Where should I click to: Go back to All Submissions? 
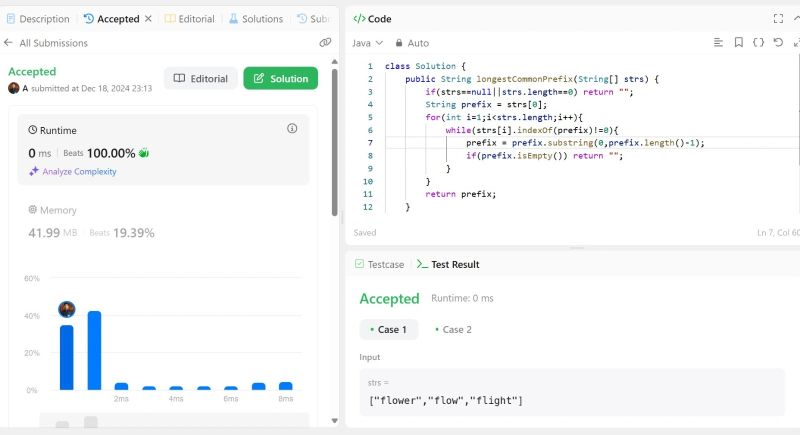pos(45,43)
